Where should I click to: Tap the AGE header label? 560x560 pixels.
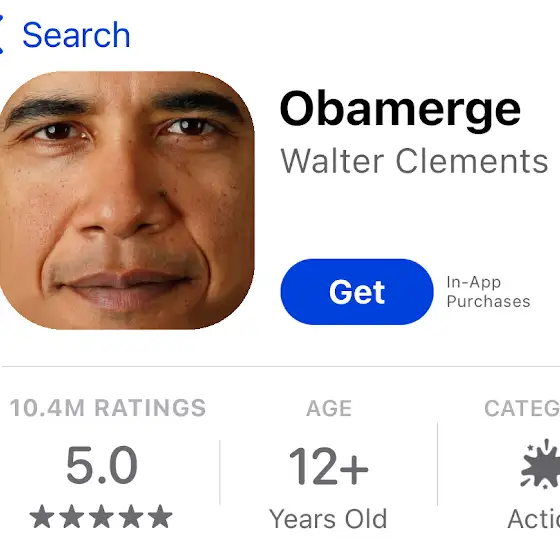point(329,408)
